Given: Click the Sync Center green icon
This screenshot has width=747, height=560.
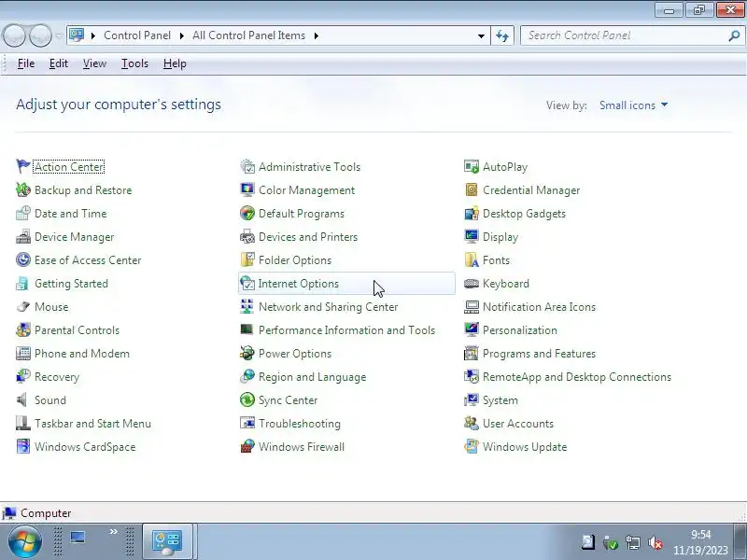Looking at the screenshot, I should click(247, 400).
